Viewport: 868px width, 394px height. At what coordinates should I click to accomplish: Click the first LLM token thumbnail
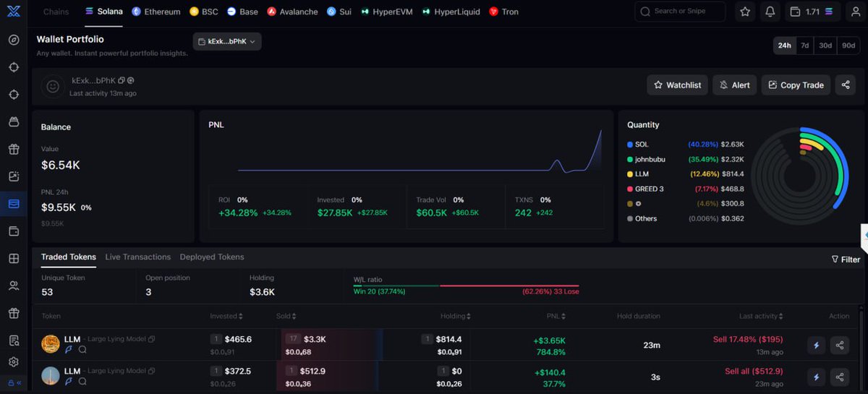click(x=51, y=344)
